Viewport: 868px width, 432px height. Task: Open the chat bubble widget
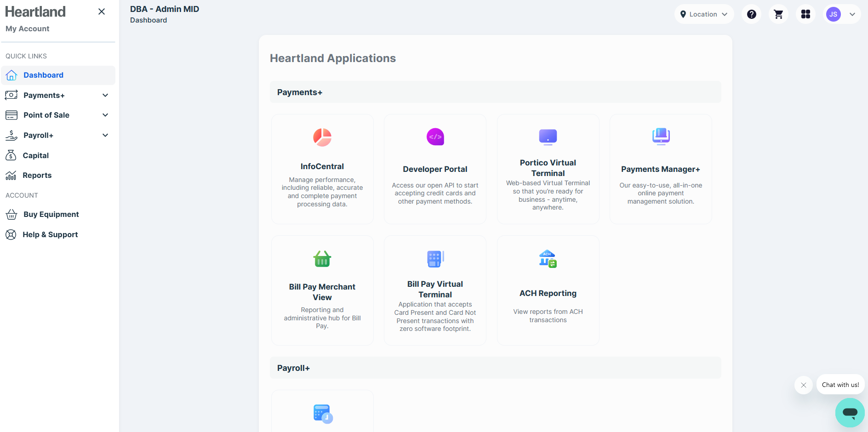[850, 413]
